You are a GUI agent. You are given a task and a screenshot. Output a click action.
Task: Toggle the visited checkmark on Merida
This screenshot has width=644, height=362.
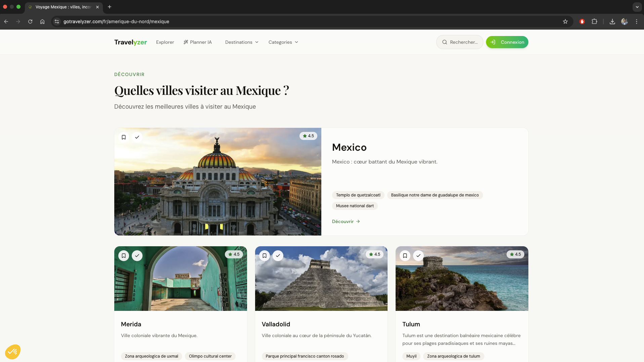pos(137,256)
